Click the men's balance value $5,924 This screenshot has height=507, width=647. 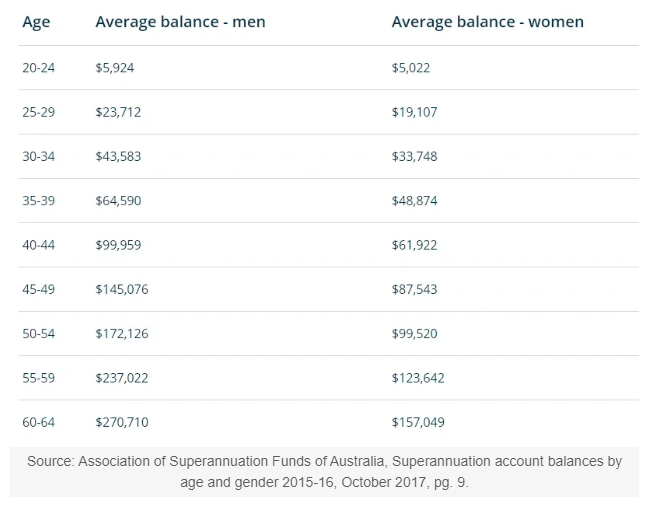tap(114, 68)
